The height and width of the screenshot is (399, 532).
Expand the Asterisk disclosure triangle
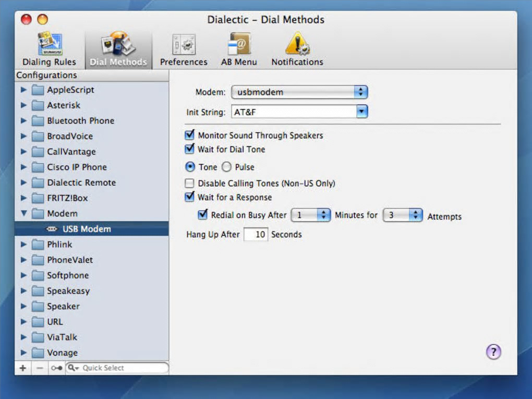tap(23, 105)
